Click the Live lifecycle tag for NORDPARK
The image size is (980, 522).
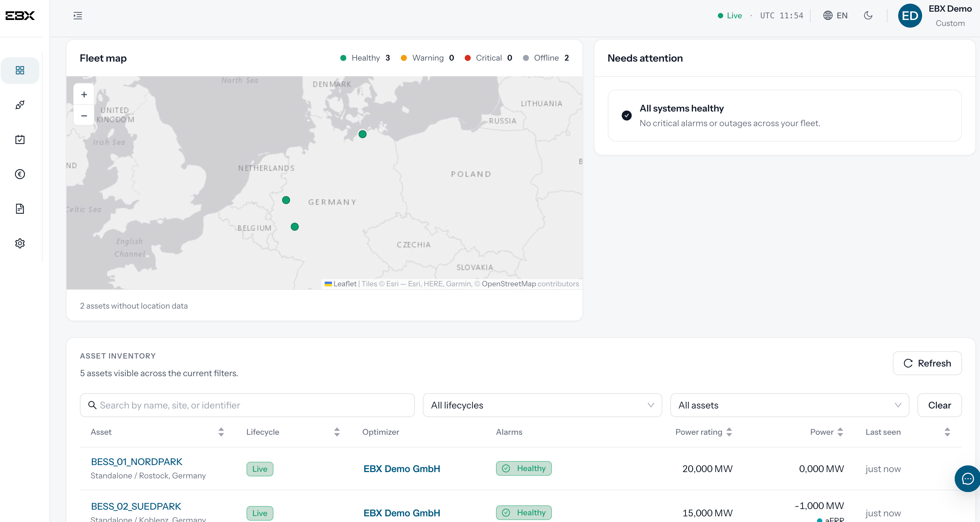click(260, 469)
